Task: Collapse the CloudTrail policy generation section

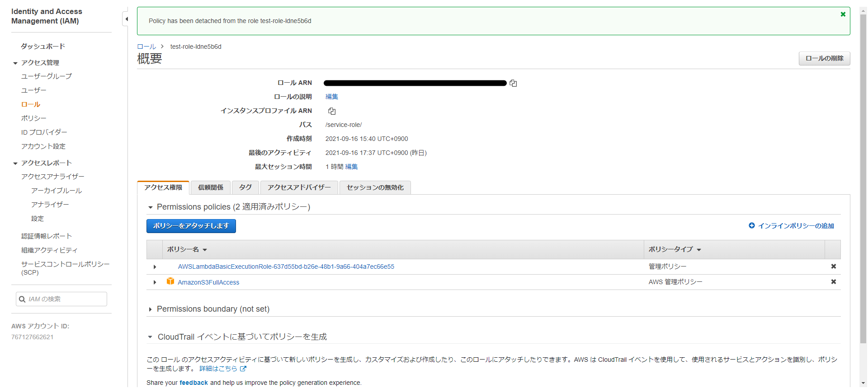Action: [x=150, y=337]
